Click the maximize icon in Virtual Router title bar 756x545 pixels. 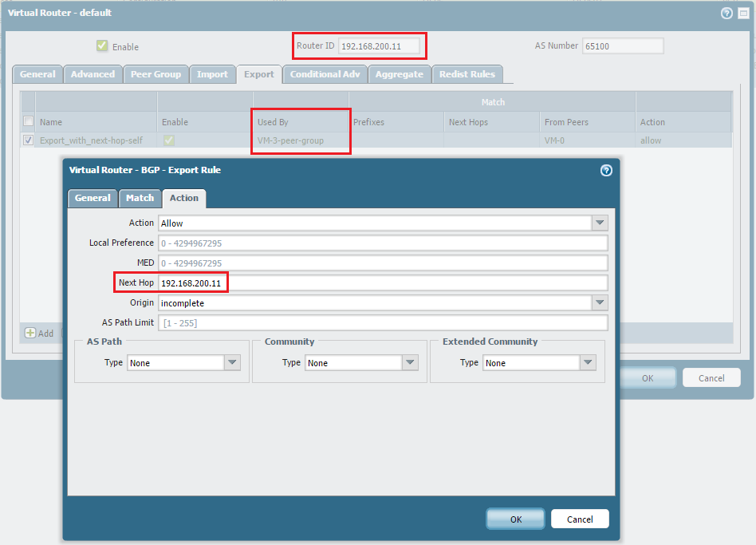coord(742,13)
